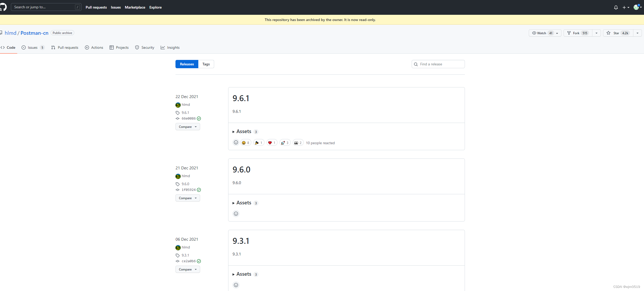
Task: Show verified signature for commit ce2a0b6
Action: [x=199, y=261]
